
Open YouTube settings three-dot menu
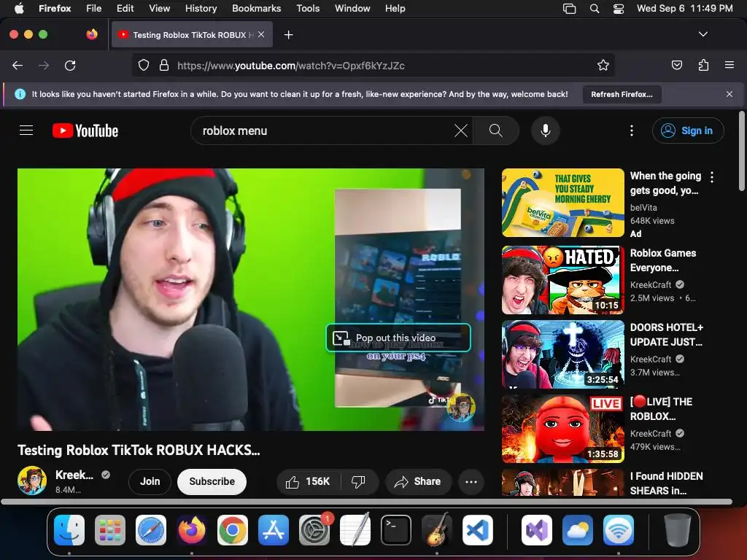pyautogui.click(x=632, y=131)
